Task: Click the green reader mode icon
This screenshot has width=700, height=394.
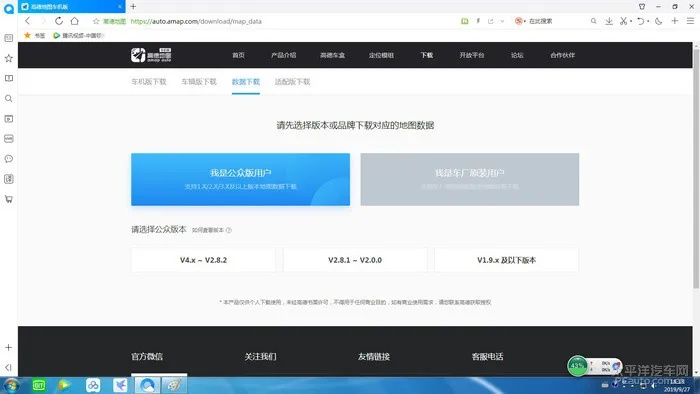Action: [x=465, y=21]
